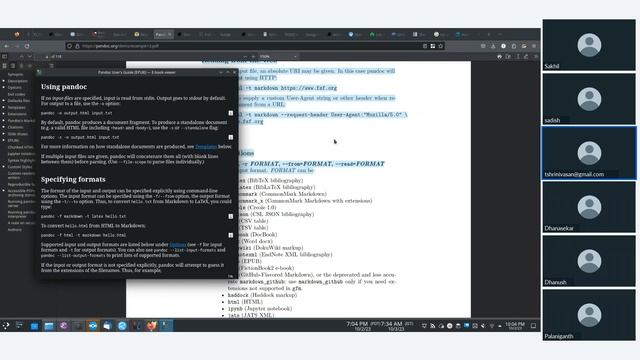Select participant Dhanush video tile
This screenshot has width=640, height=360.
point(589,261)
